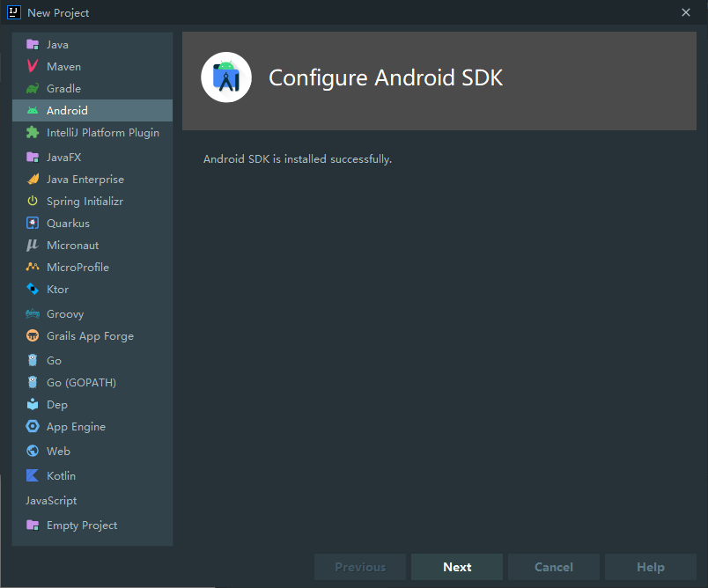Click the Ktor framework icon
708x588 pixels.
pyautogui.click(x=30, y=289)
